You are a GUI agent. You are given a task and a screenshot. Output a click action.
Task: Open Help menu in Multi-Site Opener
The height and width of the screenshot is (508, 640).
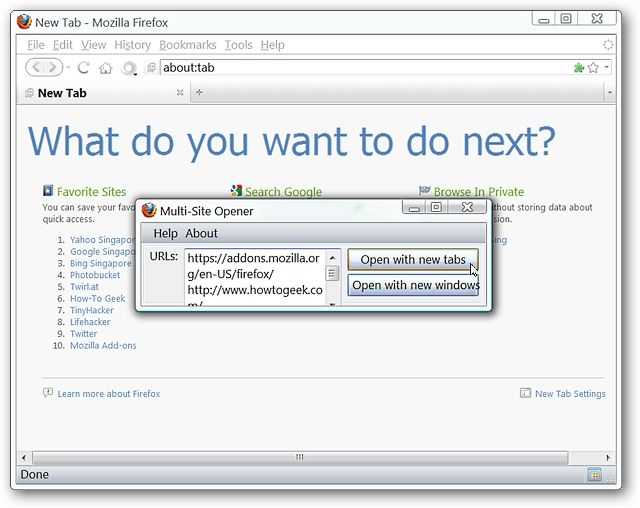tap(165, 233)
